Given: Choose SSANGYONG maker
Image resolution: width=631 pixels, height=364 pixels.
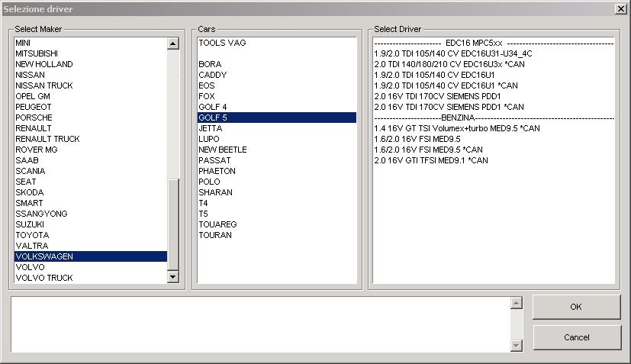Looking at the screenshot, I should tap(91, 214).
